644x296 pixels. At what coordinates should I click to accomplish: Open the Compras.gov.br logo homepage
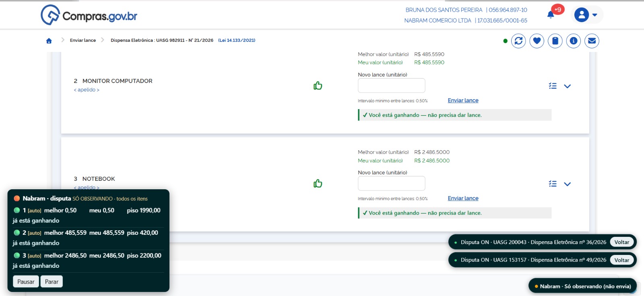(x=89, y=15)
